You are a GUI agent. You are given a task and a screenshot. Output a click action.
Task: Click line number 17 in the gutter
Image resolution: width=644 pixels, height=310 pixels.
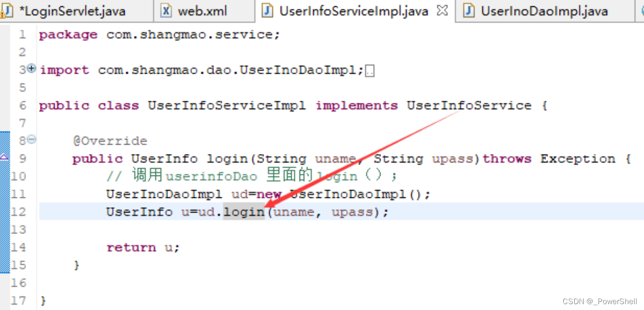(18, 300)
